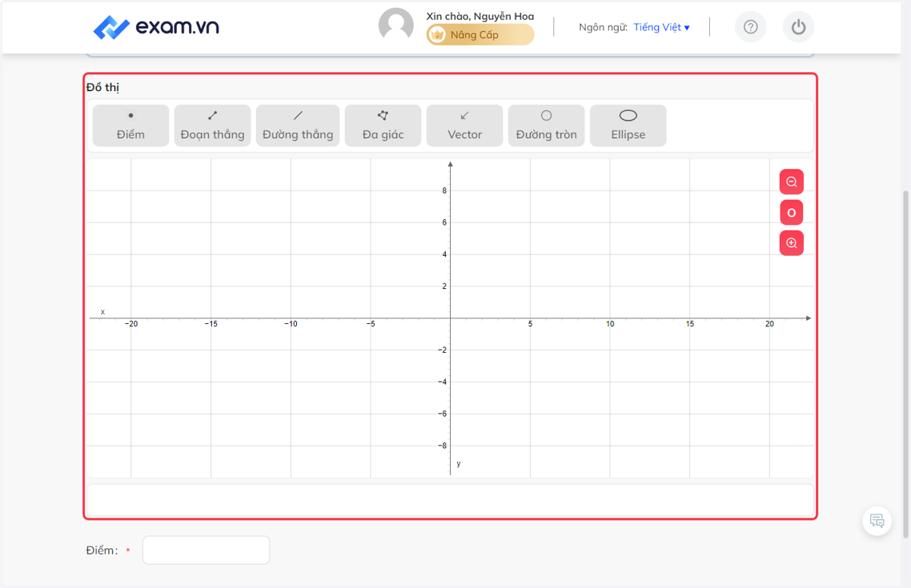911x588 pixels.
Task: Click y-axis label "6"
Action: (x=445, y=222)
